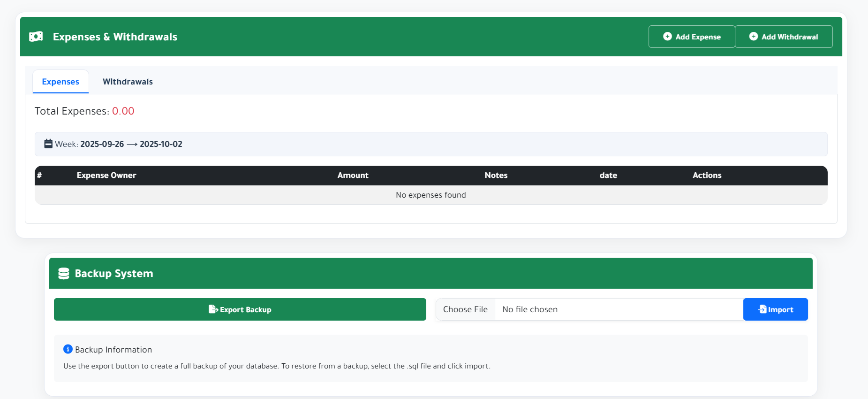Viewport: 868px width, 399px height.
Task: Click the Notes column header
Action: pos(496,175)
